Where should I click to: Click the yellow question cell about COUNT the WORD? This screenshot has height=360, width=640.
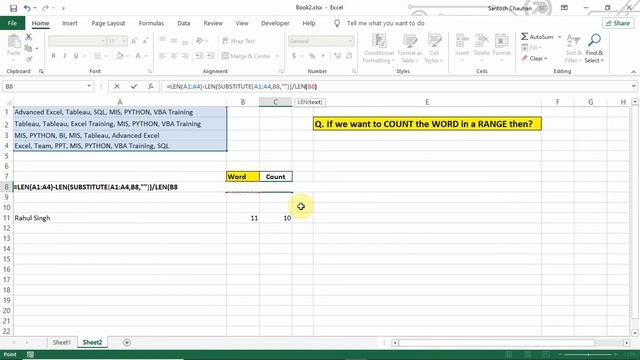(427, 124)
